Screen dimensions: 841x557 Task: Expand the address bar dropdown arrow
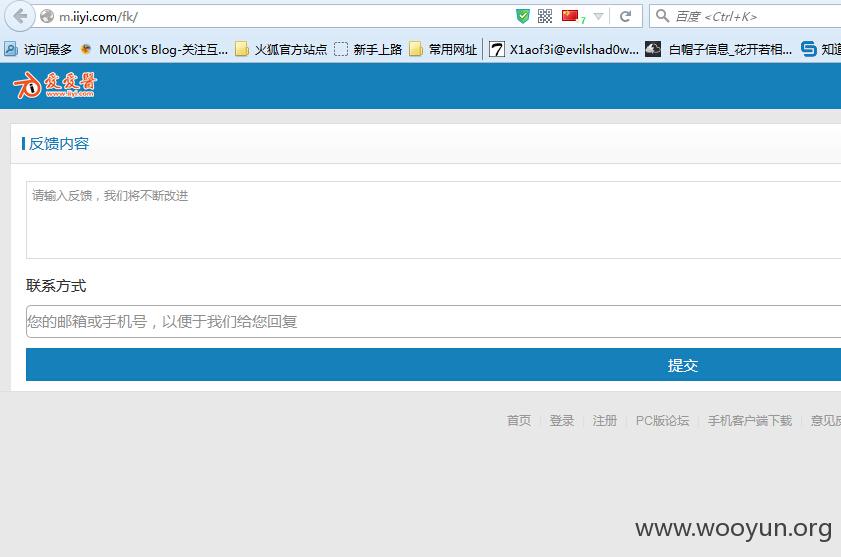(599, 17)
